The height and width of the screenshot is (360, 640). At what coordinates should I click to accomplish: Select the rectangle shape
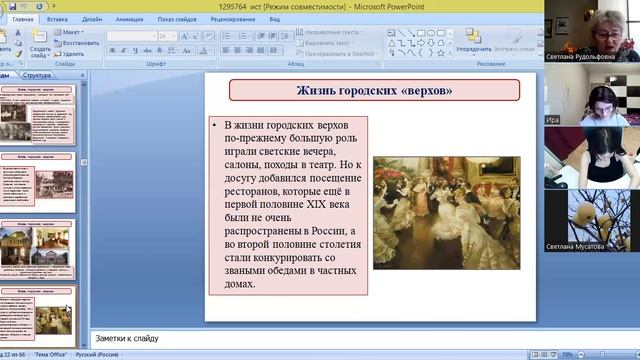click(421, 33)
